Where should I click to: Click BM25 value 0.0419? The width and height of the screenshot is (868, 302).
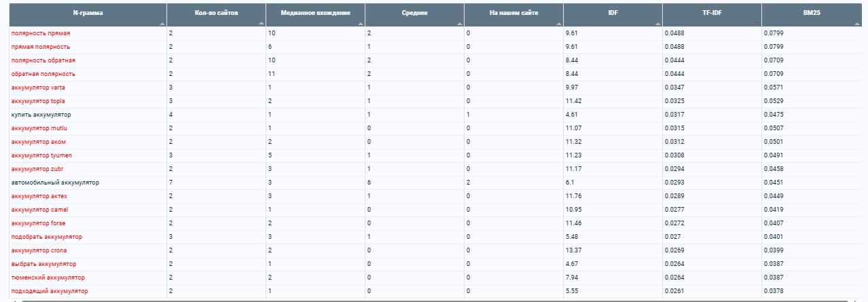click(774, 210)
